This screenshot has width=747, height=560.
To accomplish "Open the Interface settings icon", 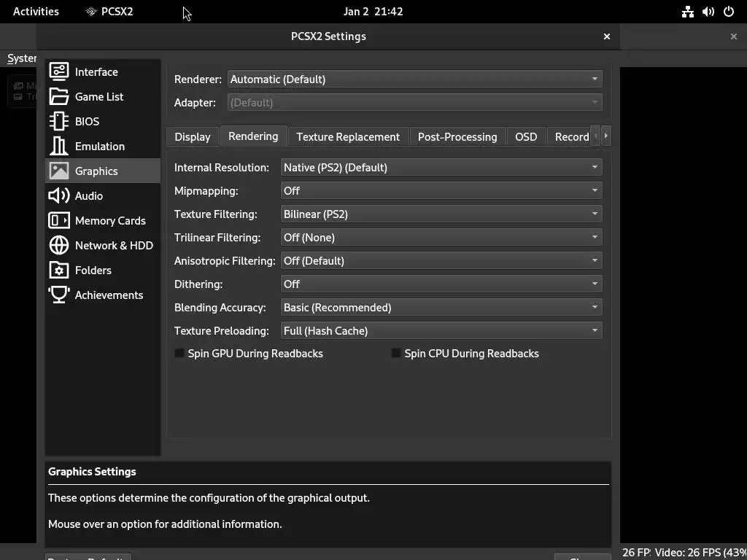I will click(59, 72).
